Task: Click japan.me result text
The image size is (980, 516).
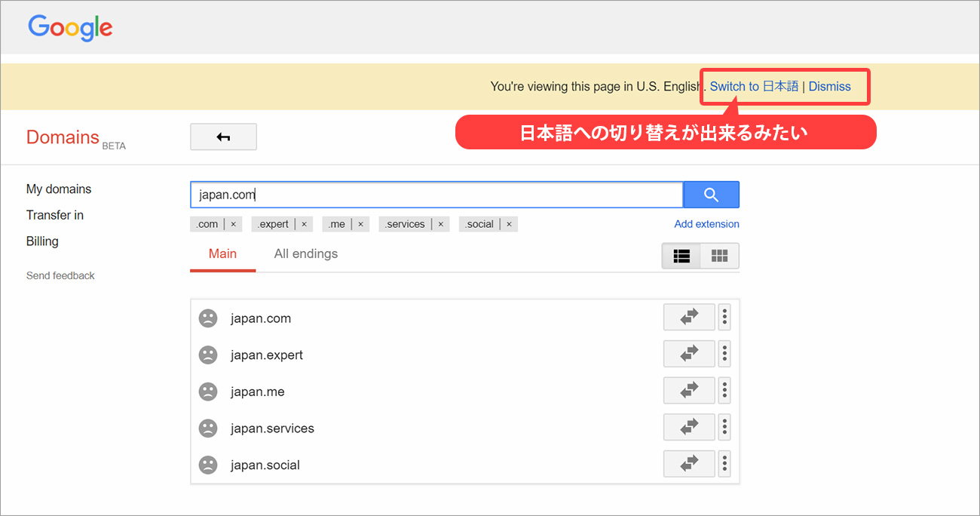Action: pos(258,392)
